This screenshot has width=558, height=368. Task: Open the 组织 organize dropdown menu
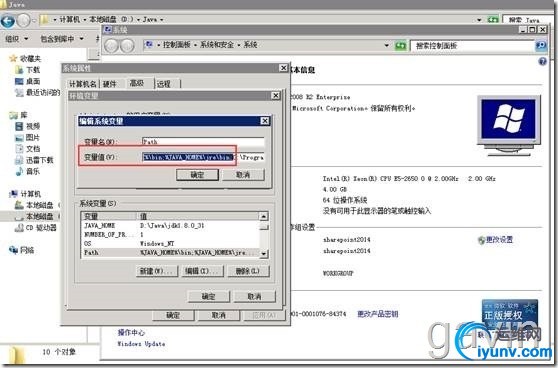16,38
